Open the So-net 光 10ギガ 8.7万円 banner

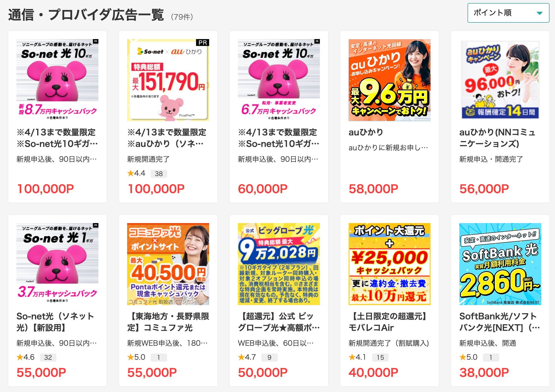tap(57, 80)
